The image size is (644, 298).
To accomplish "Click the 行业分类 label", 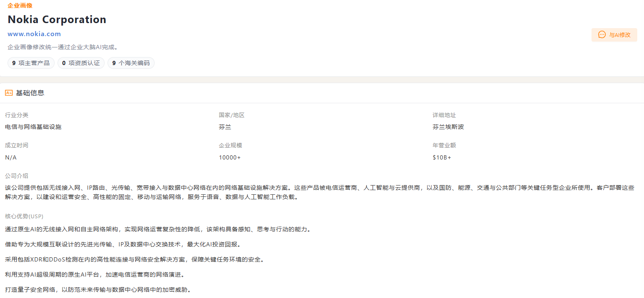I will pos(17,115).
